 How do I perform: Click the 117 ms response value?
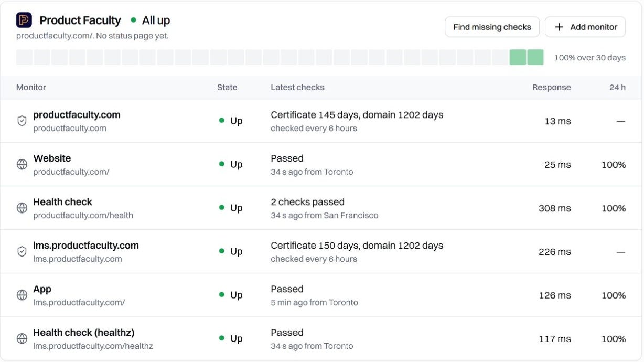(555, 339)
